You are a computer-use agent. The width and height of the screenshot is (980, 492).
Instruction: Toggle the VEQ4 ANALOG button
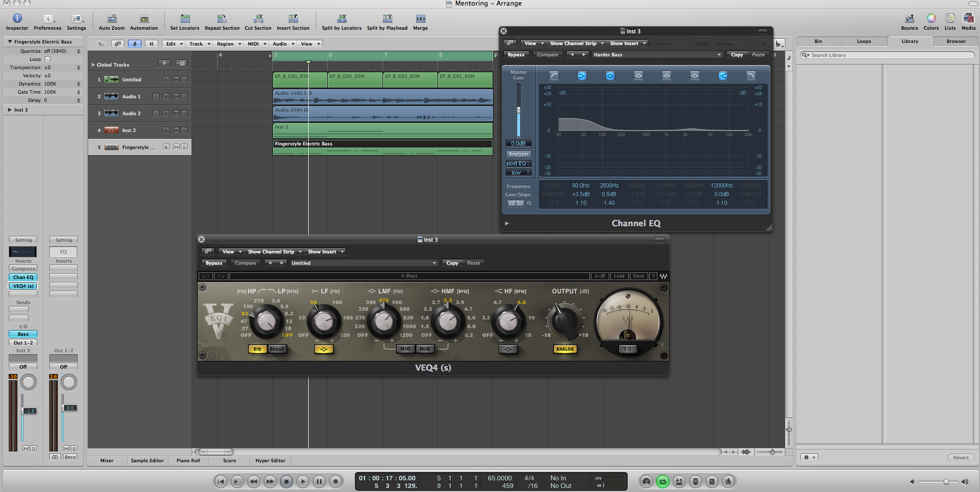point(565,349)
